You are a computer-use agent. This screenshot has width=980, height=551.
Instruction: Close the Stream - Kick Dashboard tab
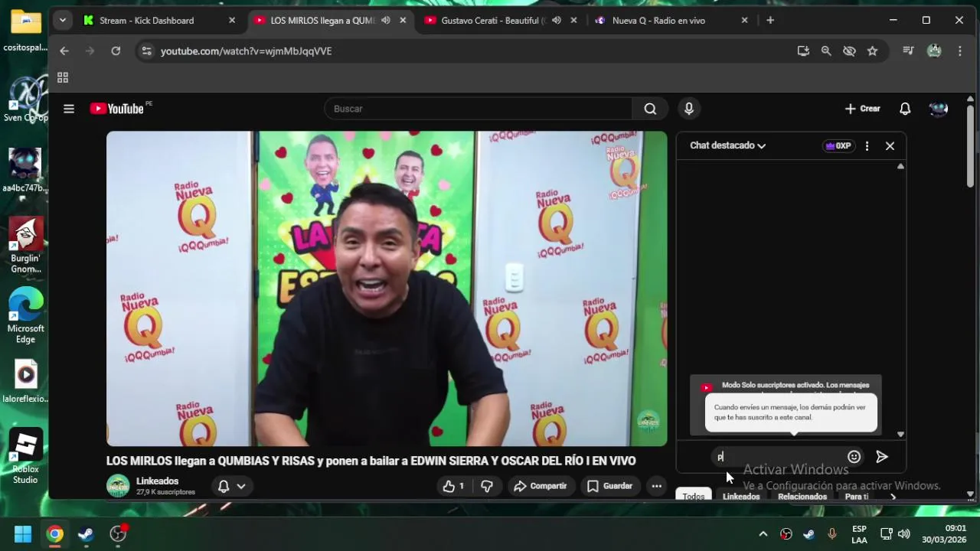pos(232,21)
